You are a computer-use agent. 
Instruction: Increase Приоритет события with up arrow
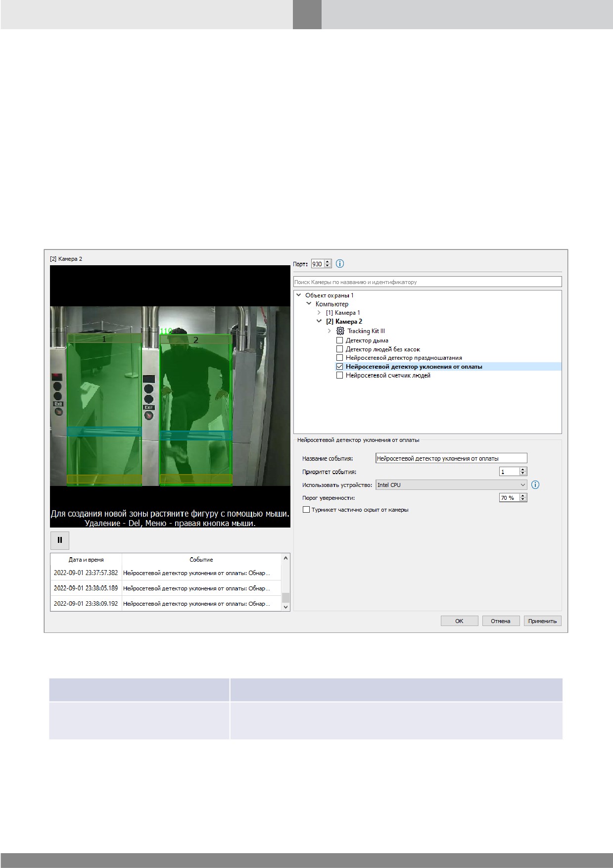tap(523, 469)
